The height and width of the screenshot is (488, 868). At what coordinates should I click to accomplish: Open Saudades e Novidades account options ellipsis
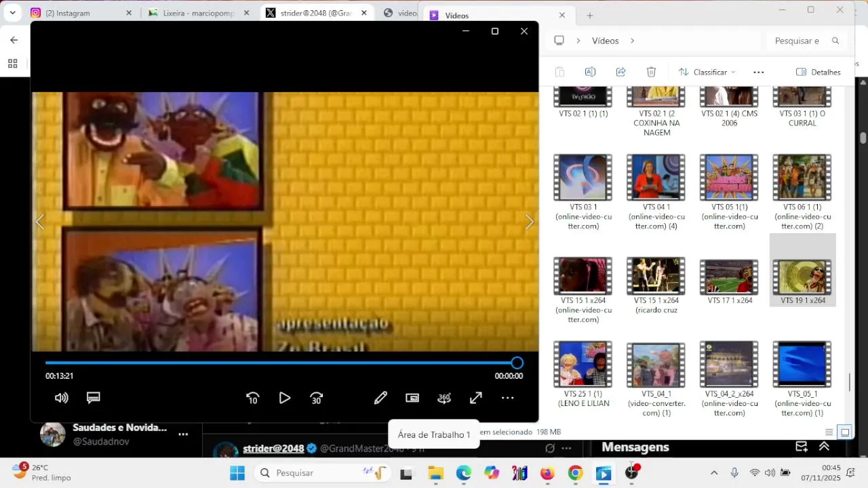coord(183,434)
